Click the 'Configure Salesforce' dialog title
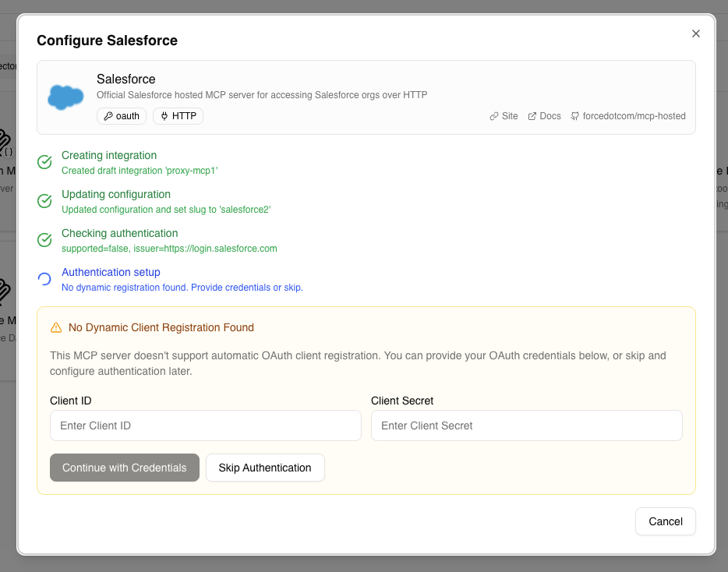This screenshot has height=572, width=728. pos(108,41)
